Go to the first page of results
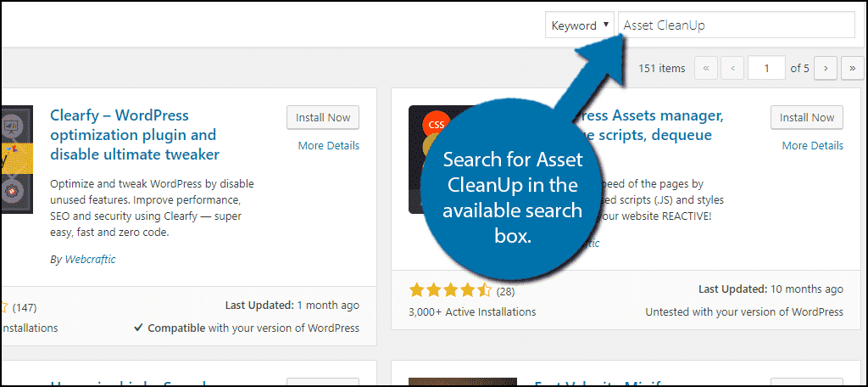This screenshot has width=868, height=387. [x=706, y=68]
